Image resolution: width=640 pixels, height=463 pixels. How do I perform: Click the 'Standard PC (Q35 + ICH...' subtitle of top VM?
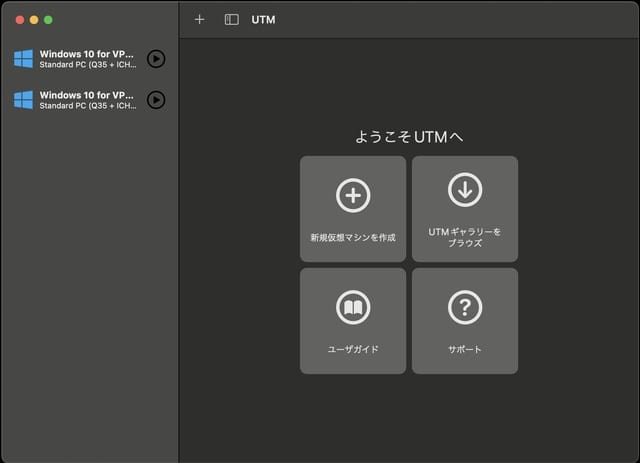click(x=86, y=65)
